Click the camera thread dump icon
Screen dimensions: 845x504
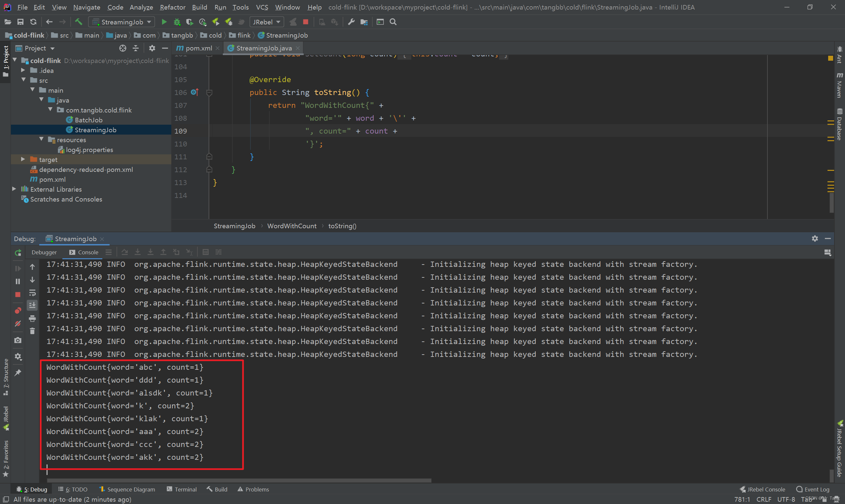18,340
